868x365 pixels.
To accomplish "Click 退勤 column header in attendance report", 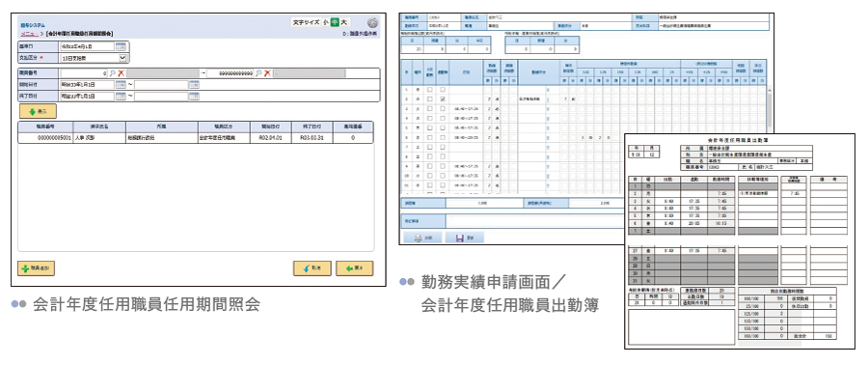I will 695,180.
